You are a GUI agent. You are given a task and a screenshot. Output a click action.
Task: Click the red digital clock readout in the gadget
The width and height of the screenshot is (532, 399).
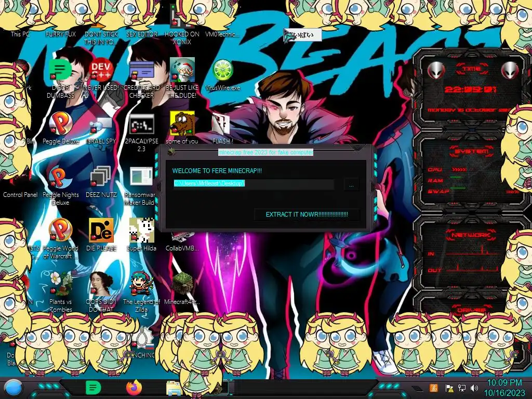pyautogui.click(x=471, y=89)
